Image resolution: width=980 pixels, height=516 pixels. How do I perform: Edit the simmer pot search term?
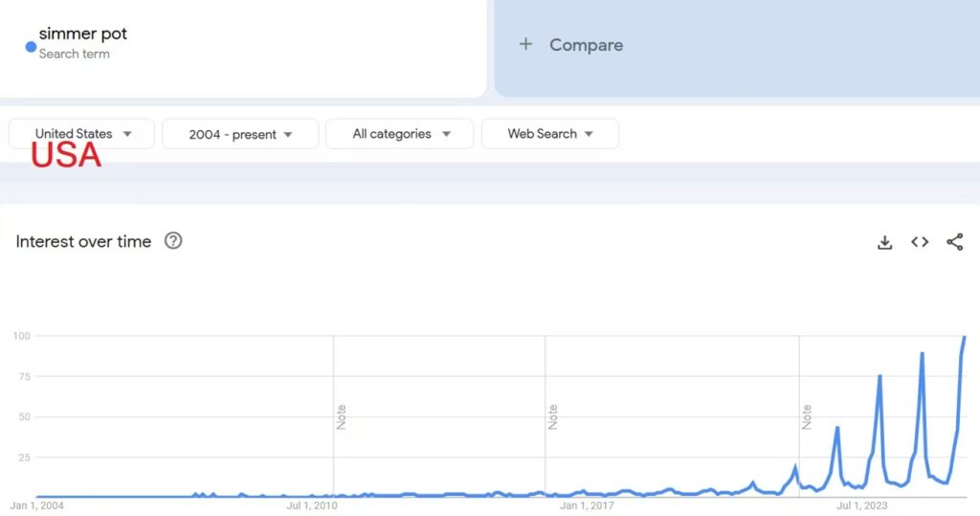pos(83,34)
